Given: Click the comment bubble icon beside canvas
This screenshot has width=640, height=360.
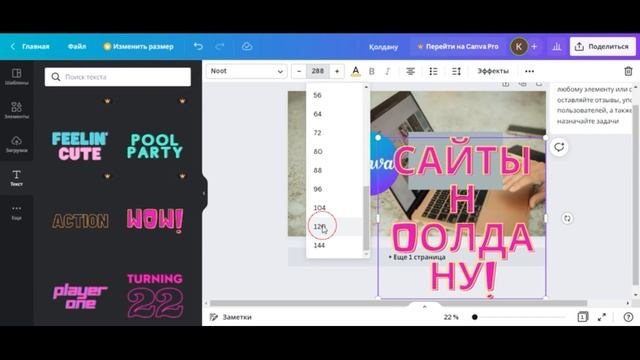Looking at the screenshot, I should pyautogui.click(x=559, y=147).
